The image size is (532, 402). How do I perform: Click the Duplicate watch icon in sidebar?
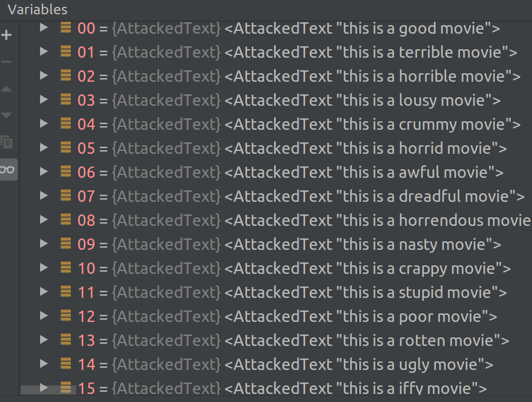7,142
